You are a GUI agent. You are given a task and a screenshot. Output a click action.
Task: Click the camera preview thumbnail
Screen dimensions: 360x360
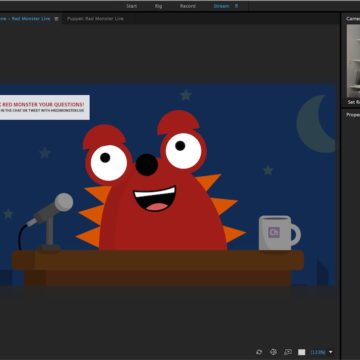pyautogui.click(x=353, y=61)
